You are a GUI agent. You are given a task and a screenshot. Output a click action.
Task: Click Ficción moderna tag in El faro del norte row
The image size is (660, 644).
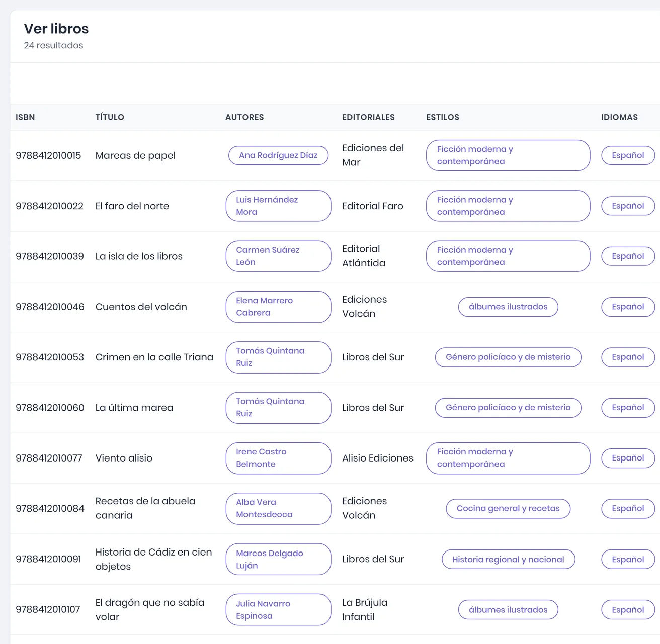click(508, 206)
